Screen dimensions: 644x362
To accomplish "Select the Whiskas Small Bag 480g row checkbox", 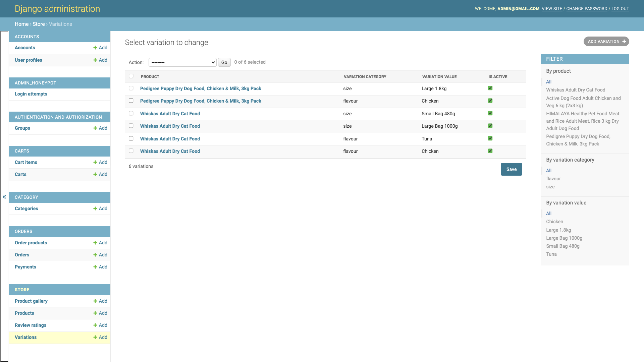I will point(131,113).
